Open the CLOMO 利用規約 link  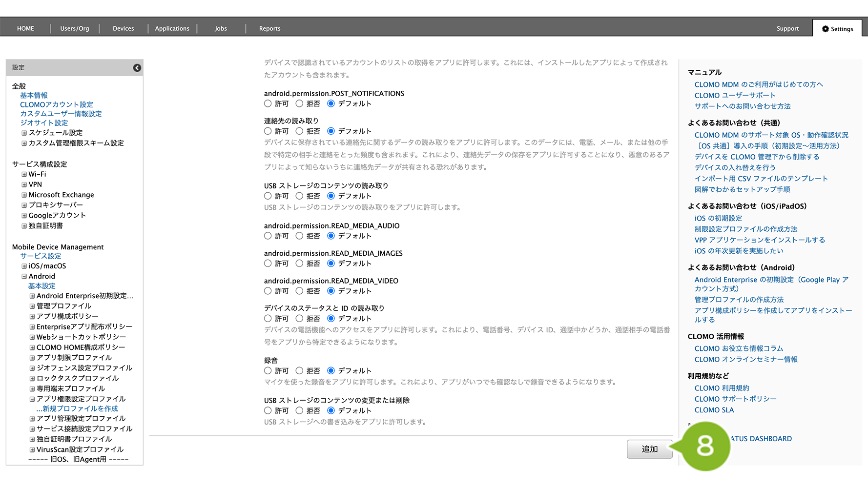722,388
